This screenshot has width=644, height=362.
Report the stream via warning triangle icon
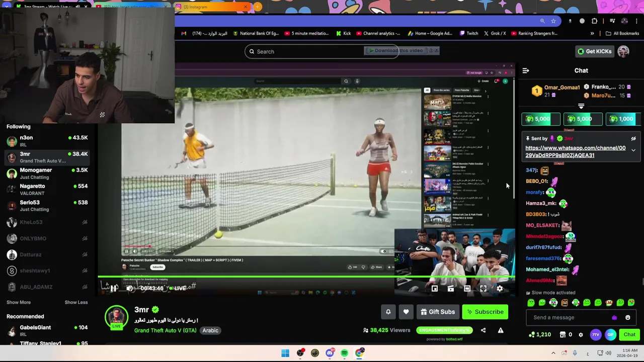click(501, 330)
